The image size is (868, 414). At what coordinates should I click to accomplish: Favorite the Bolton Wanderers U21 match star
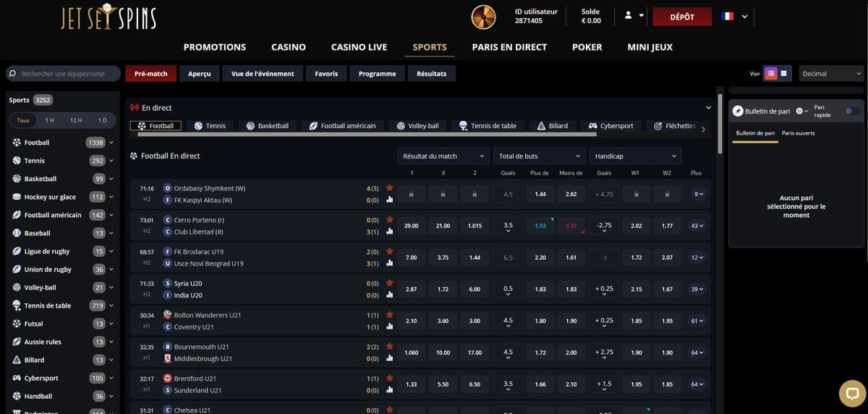(x=390, y=315)
